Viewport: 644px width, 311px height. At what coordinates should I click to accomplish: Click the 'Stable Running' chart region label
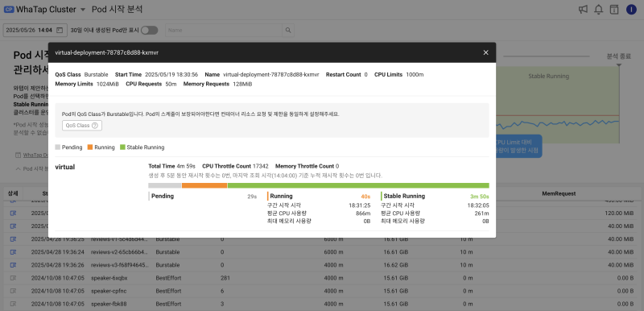point(549,76)
